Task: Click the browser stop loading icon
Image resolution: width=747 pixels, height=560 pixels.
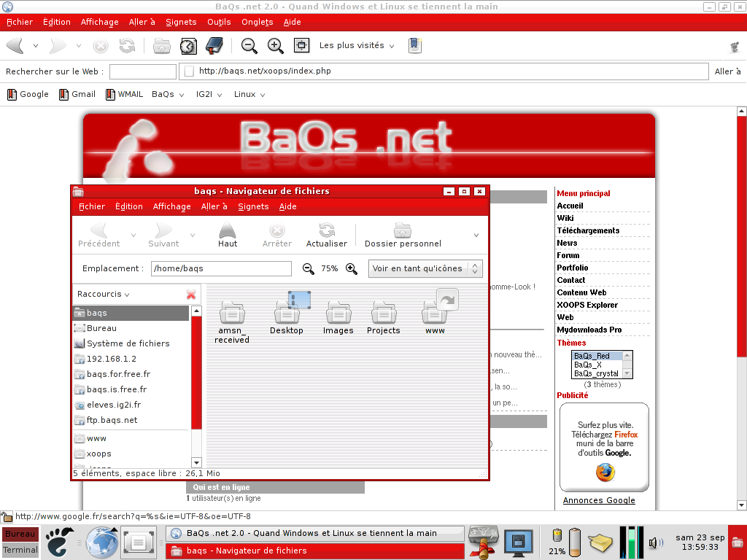Action: 100,46
